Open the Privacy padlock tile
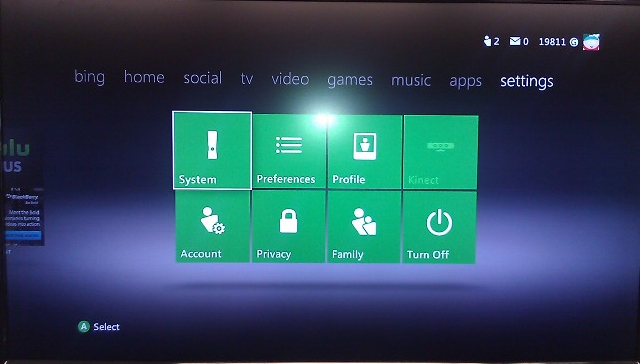 [289, 227]
